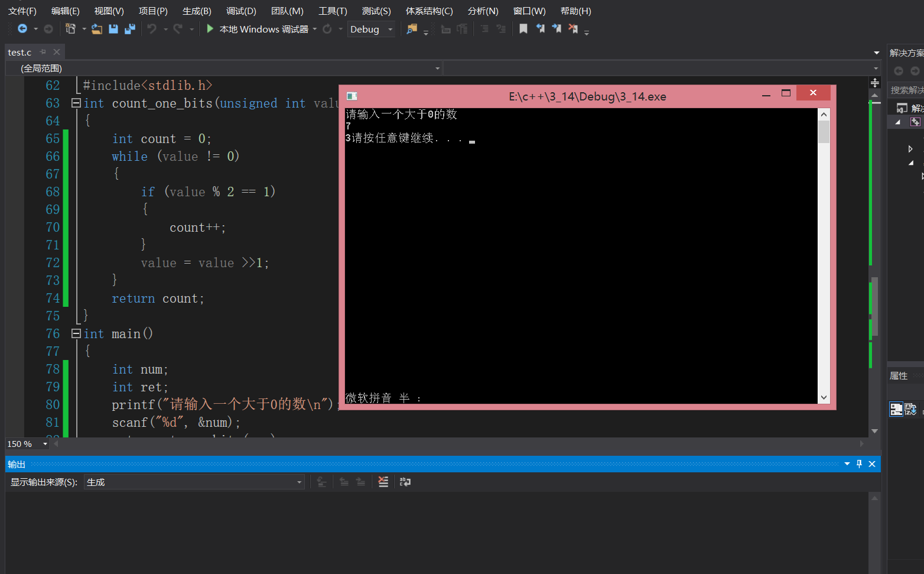Image resolution: width=924 pixels, height=574 pixels.
Task: Open the debugger target dropdown arrow
Action: 315,28
